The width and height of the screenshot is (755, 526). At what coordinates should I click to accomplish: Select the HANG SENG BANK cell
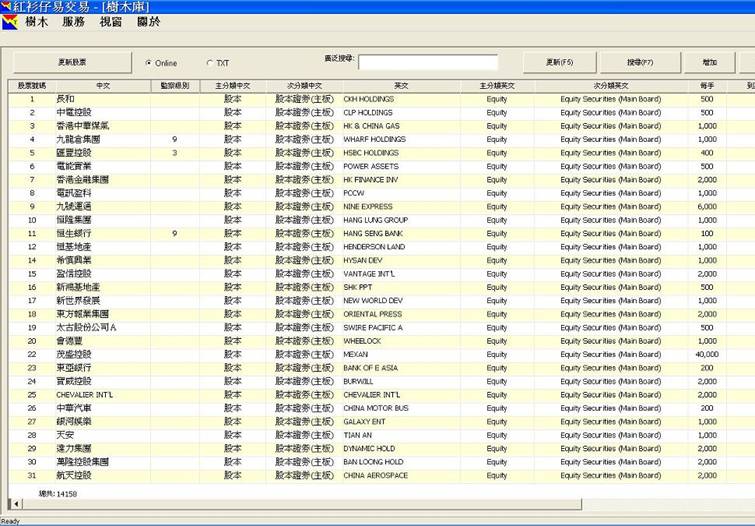tap(401, 234)
